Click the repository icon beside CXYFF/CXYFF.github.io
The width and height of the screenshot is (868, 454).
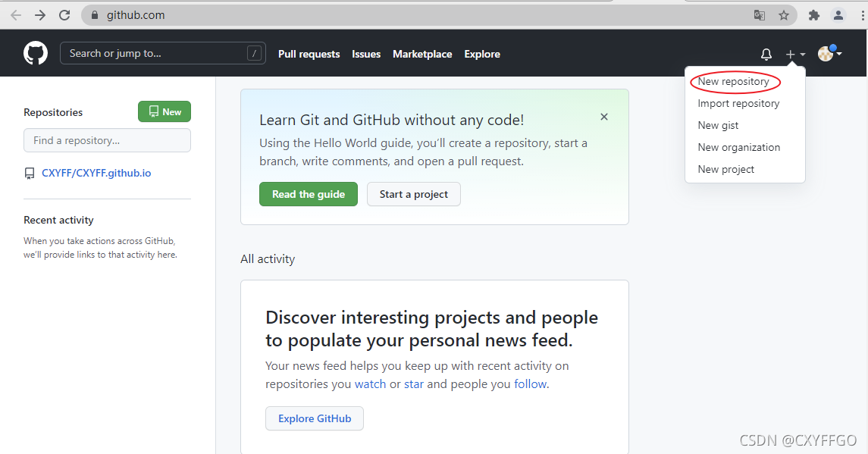pyautogui.click(x=30, y=174)
